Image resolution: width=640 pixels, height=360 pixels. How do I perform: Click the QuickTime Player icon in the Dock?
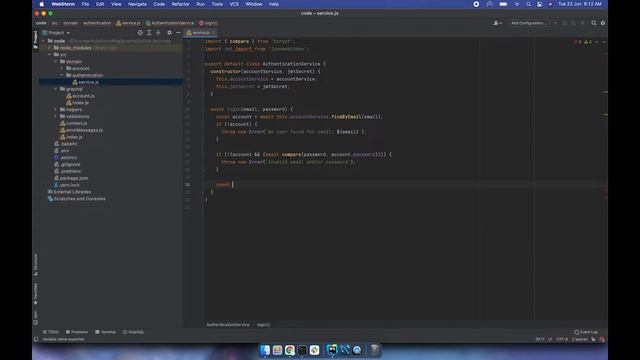(357, 350)
